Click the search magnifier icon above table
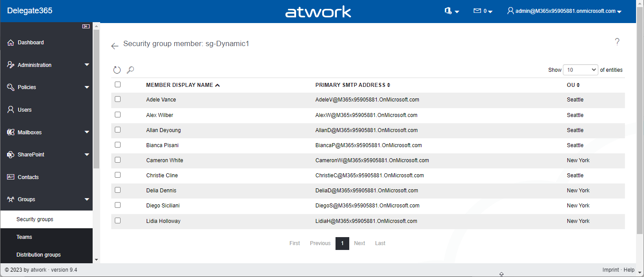 pyautogui.click(x=130, y=70)
